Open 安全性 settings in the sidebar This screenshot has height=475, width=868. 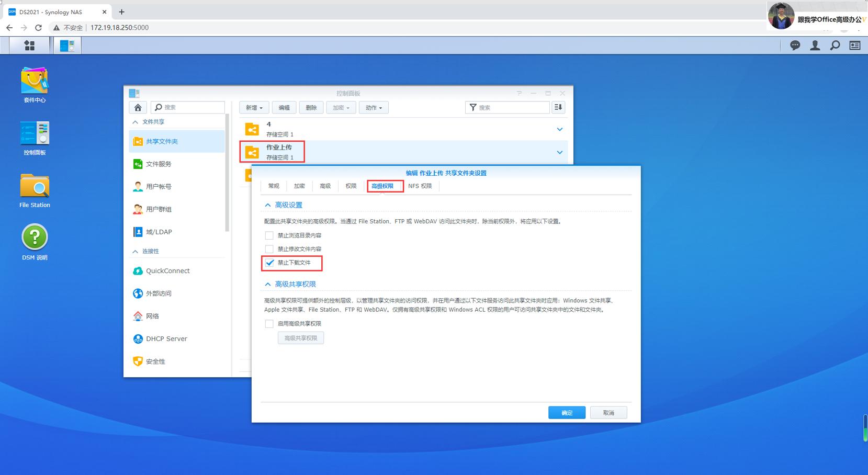pyautogui.click(x=155, y=361)
